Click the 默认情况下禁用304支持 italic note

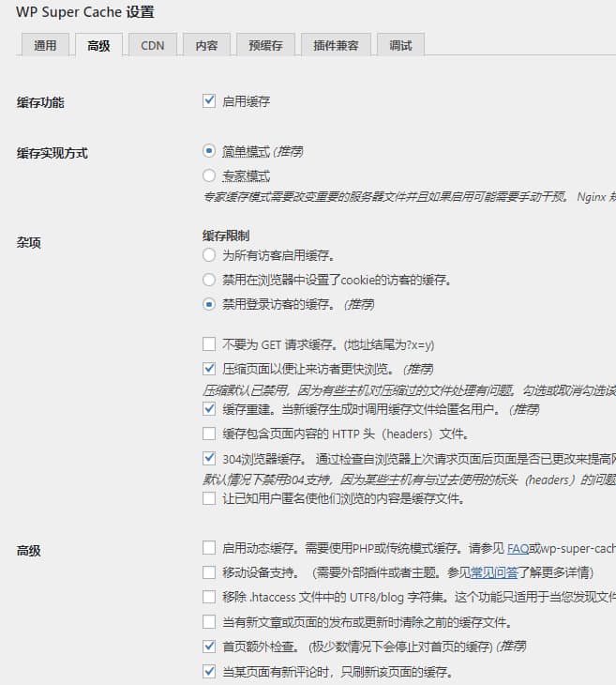pos(409,480)
